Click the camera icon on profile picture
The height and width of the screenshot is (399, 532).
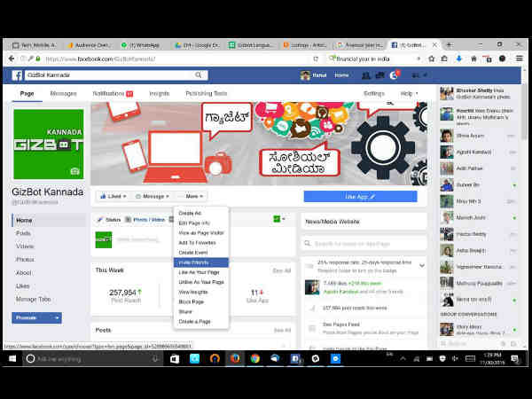coord(74,171)
